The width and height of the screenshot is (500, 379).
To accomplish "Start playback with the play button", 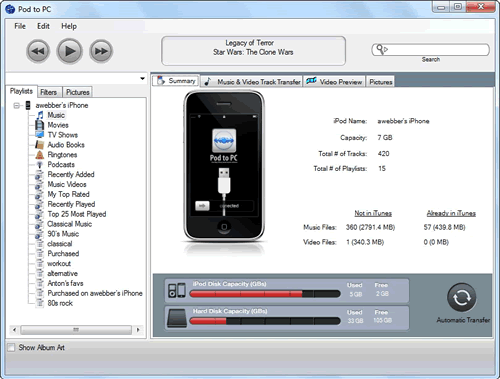I will tap(69, 51).
